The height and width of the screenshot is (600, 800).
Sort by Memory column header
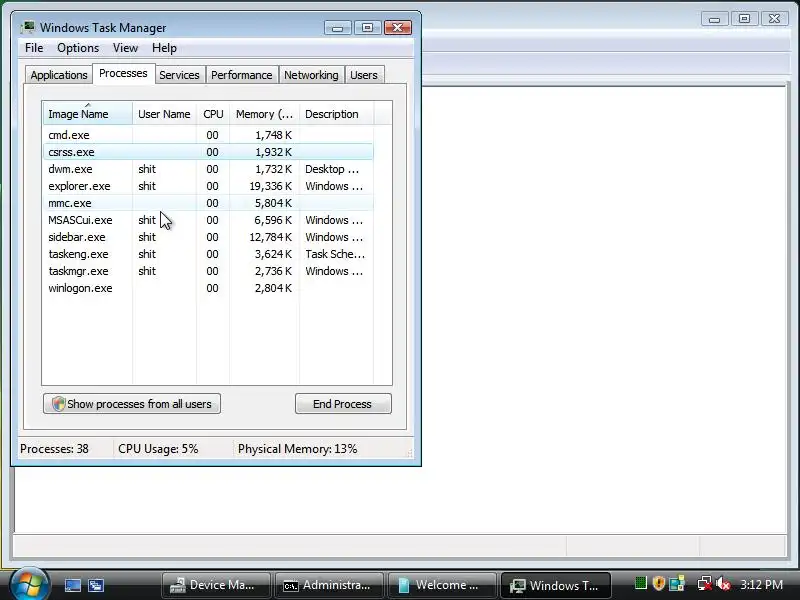tap(264, 114)
